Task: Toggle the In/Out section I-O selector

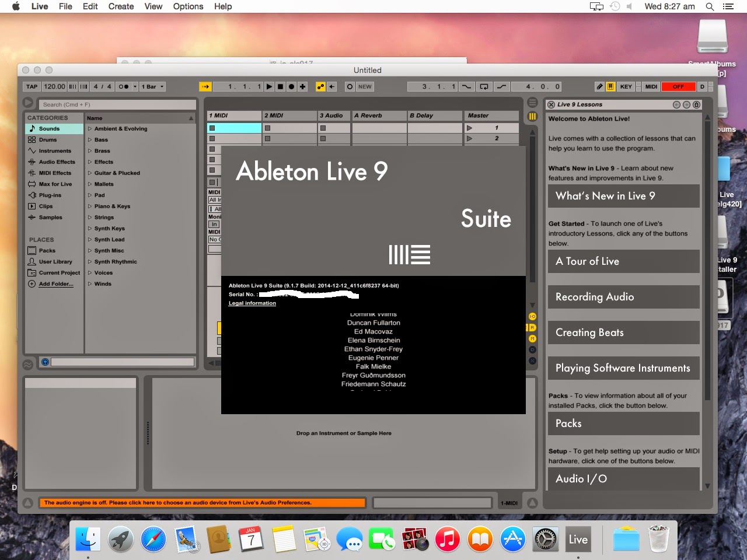Action: (532, 316)
